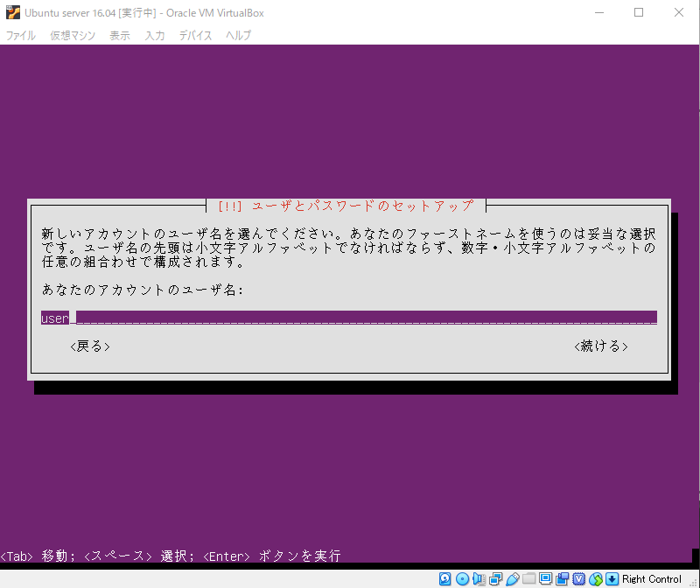Click the username input field containing user
The image size is (700, 588).
point(349,318)
